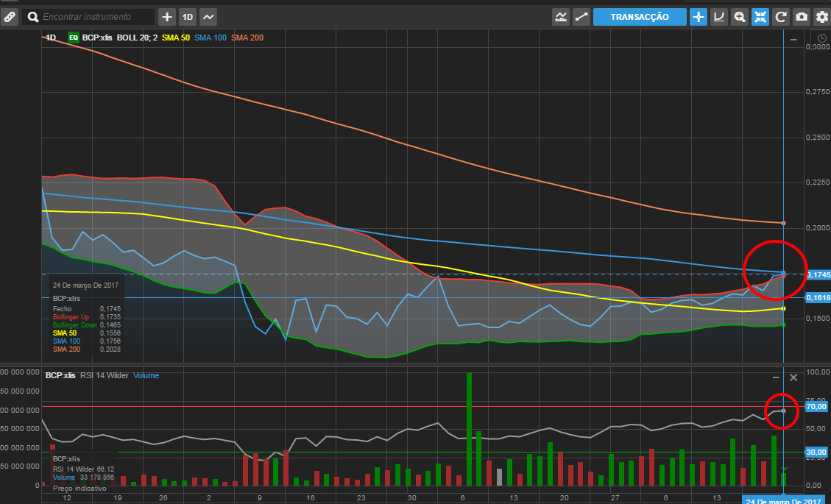Reset chart with the refresh arrow icon
The width and height of the screenshot is (831, 504).
(781, 16)
